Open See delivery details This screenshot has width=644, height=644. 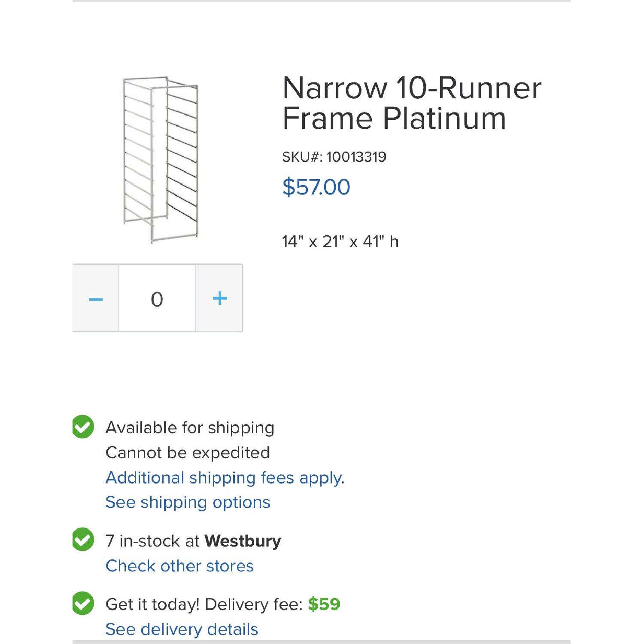(182, 629)
